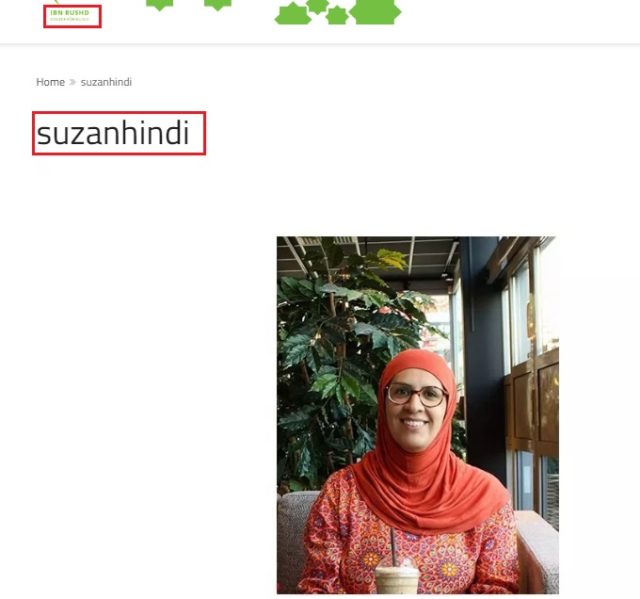The height and width of the screenshot is (599, 640).
Task: Click the eyeglasses in the portrait
Action: [x=417, y=395]
